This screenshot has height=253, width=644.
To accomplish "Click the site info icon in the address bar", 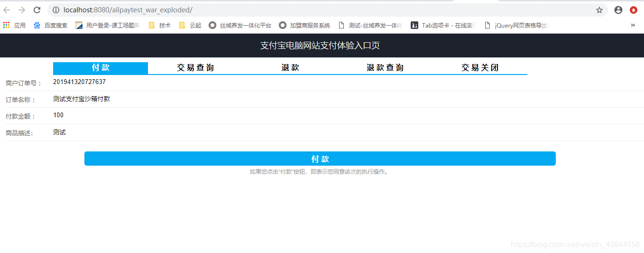I will (x=56, y=10).
